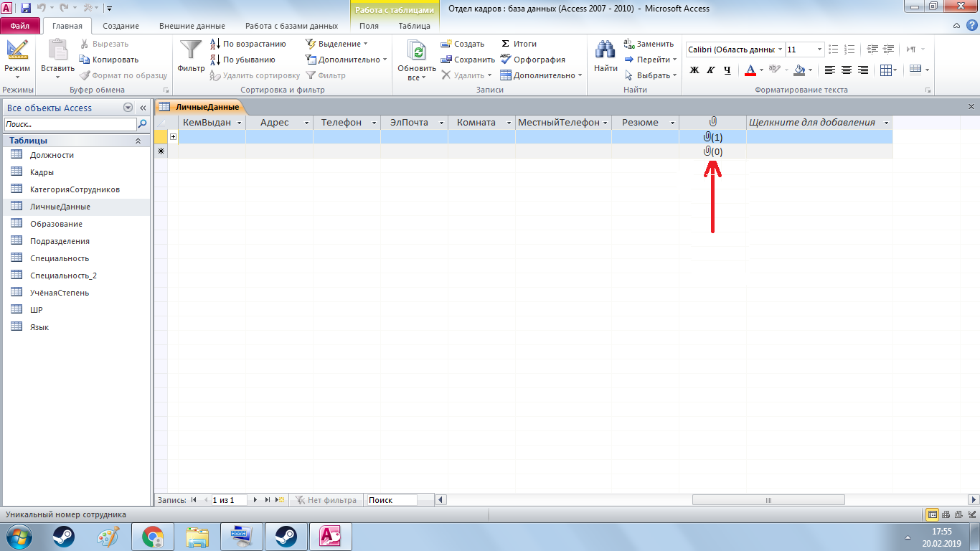Apply underline formatting (Ч)
Image resolution: width=980 pixels, height=551 pixels.
coord(727,70)
